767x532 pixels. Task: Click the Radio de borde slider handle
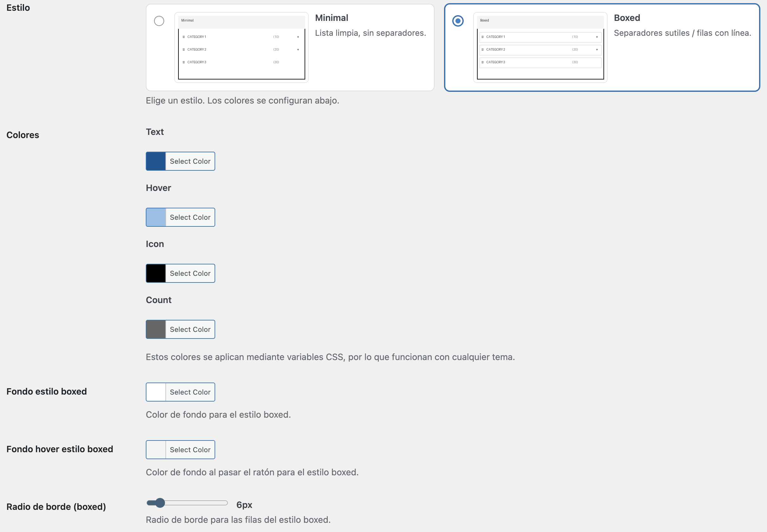(x=160, y=503)
